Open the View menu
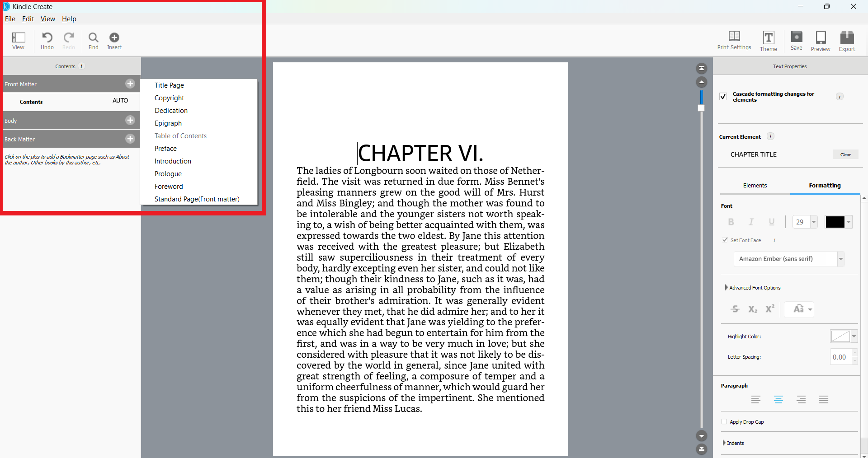The width and height of the screenshot is (868, 458). point(47,19)
